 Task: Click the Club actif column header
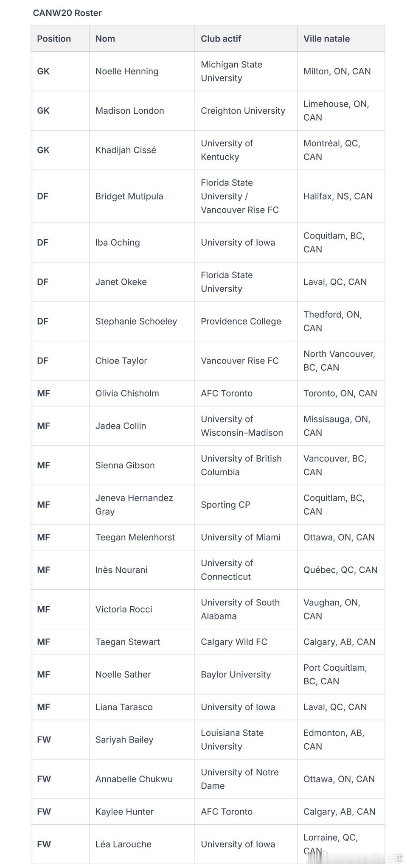pyautogui.click(x=246, y=39)
